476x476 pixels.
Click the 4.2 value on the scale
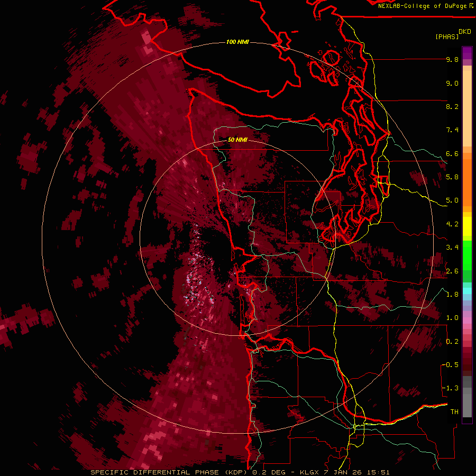tap(452, 224)
